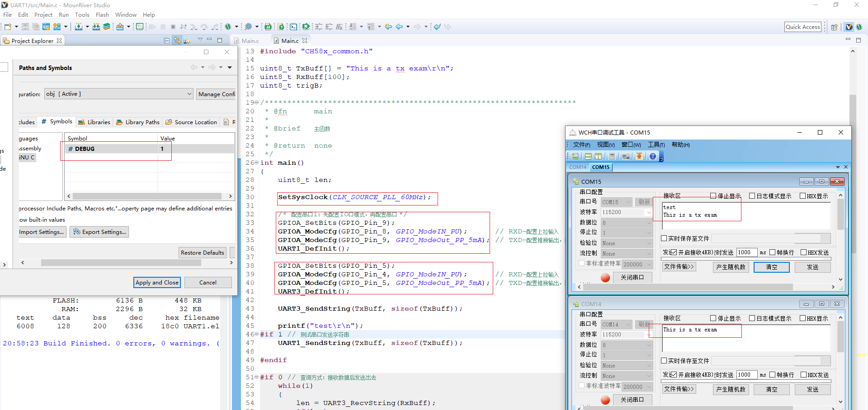The image size is (868, 410).
Task: Open Project Explorer filter icon
Action: 187,41
